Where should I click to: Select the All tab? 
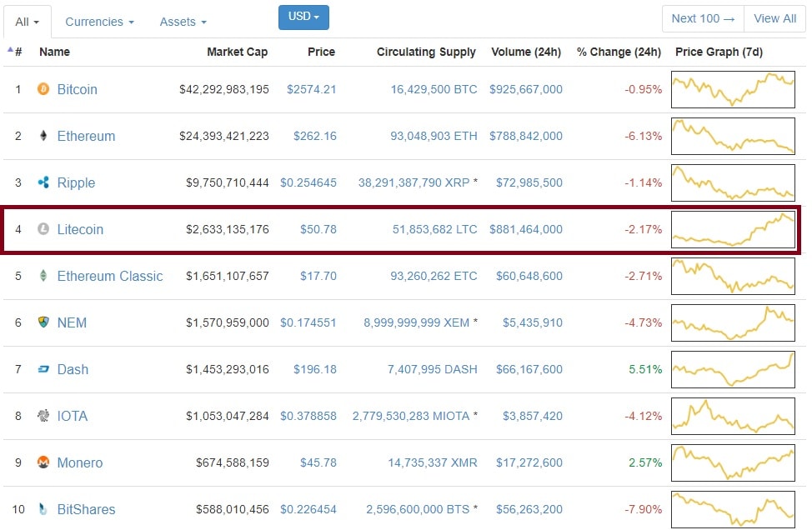[28, 22]
